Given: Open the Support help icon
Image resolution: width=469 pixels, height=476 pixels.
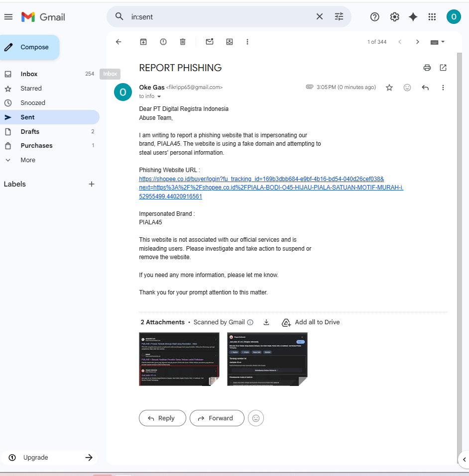Looking at the screenshot, I should pos(374,17).
